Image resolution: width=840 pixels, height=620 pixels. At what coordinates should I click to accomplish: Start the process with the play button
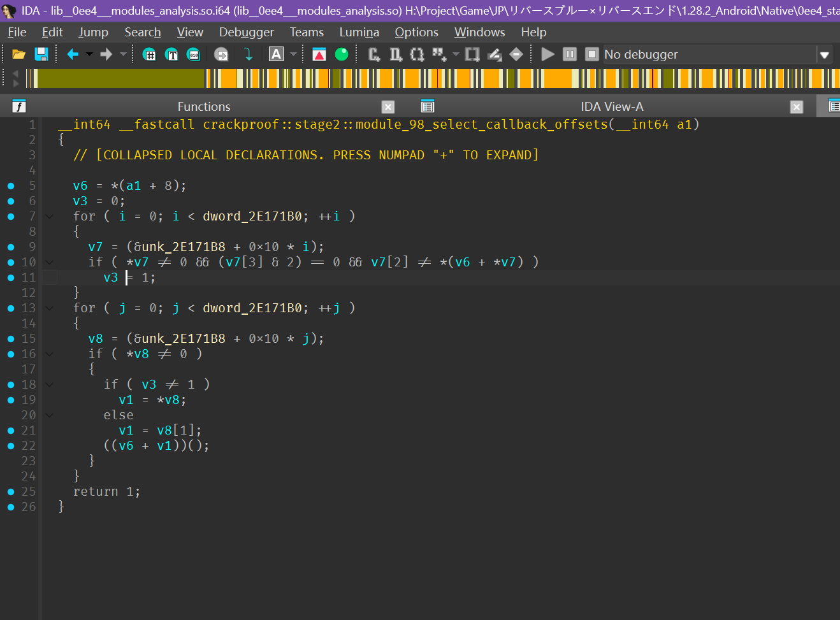tap(547, 55)
